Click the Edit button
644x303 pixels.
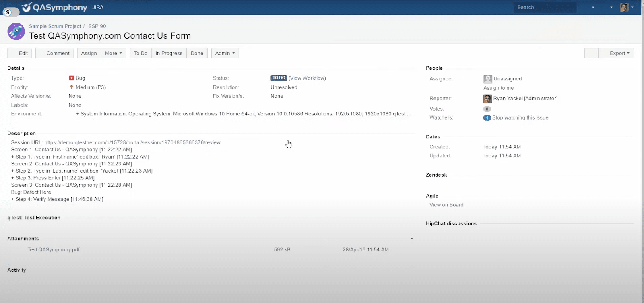(20, 53)
